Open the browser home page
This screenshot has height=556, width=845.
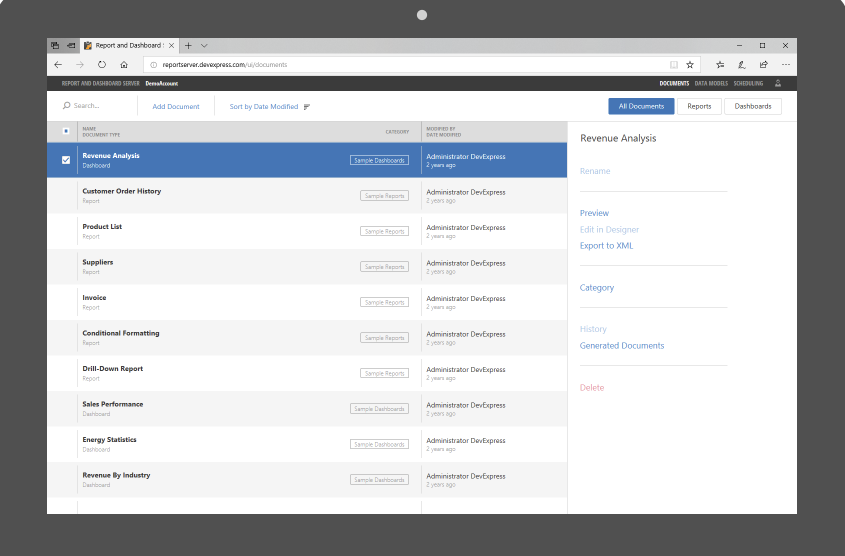coord(124,65)
